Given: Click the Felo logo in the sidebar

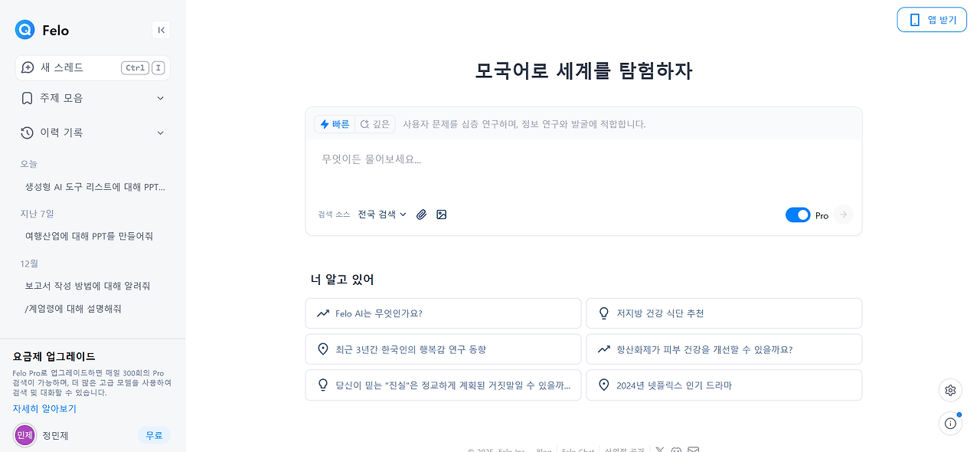Looking at the screenshot, I should [x=24, y=30].
